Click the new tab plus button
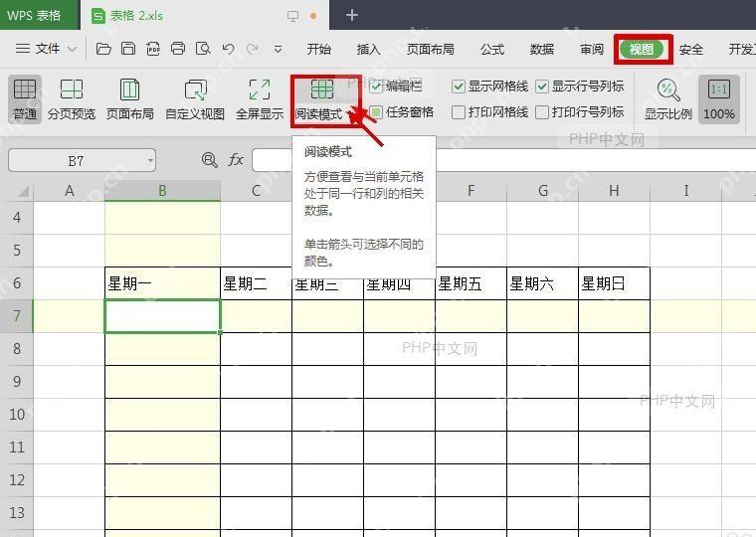This screenshot has width=756, height=537. (x=352, y=15)
